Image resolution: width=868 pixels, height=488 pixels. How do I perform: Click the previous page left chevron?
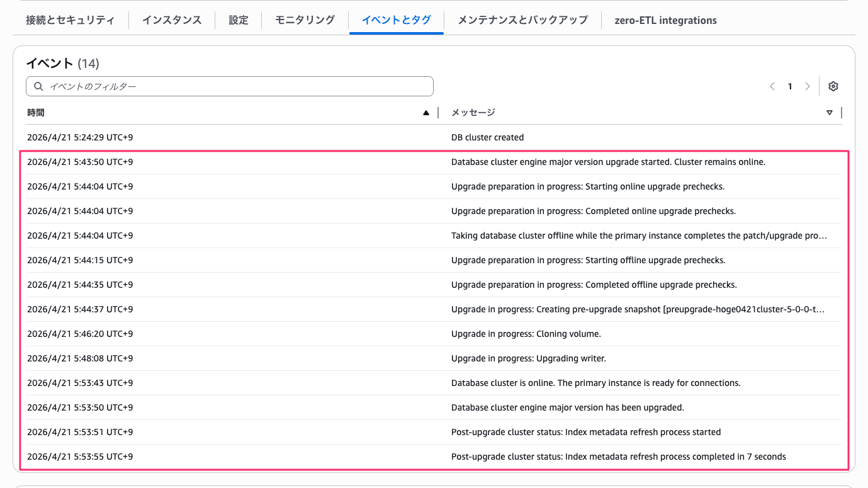772,86
